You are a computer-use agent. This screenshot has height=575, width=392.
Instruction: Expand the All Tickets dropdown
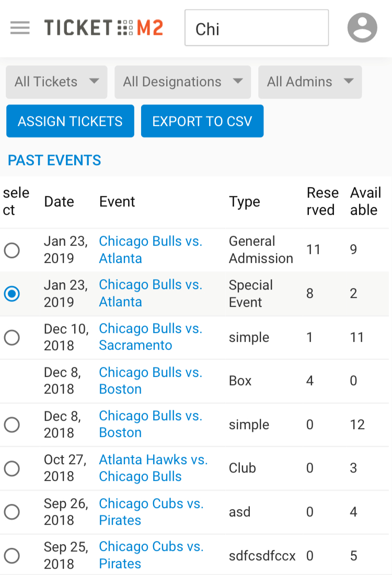(56, 82)
